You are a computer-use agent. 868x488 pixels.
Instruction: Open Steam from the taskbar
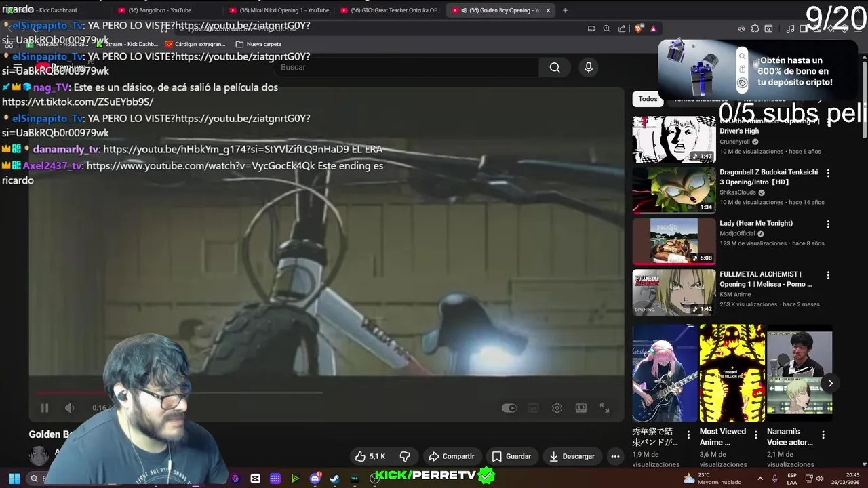(334, 479)
